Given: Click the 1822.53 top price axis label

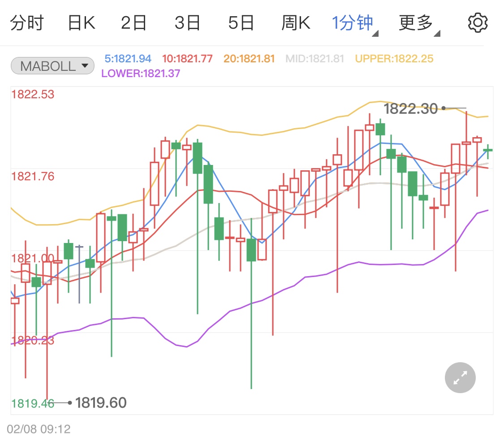Looking at the screenshot, I should [x=33, y=95].
